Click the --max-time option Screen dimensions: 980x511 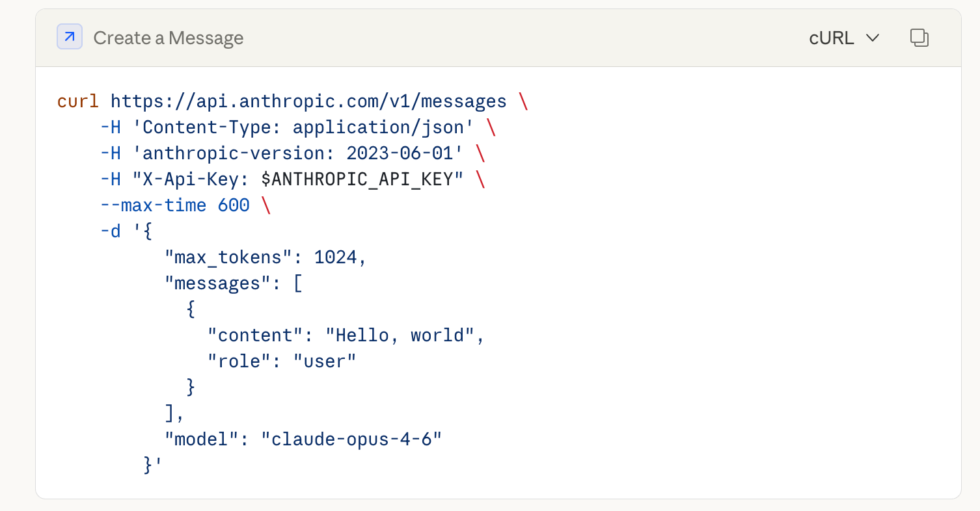coord(154,205)
